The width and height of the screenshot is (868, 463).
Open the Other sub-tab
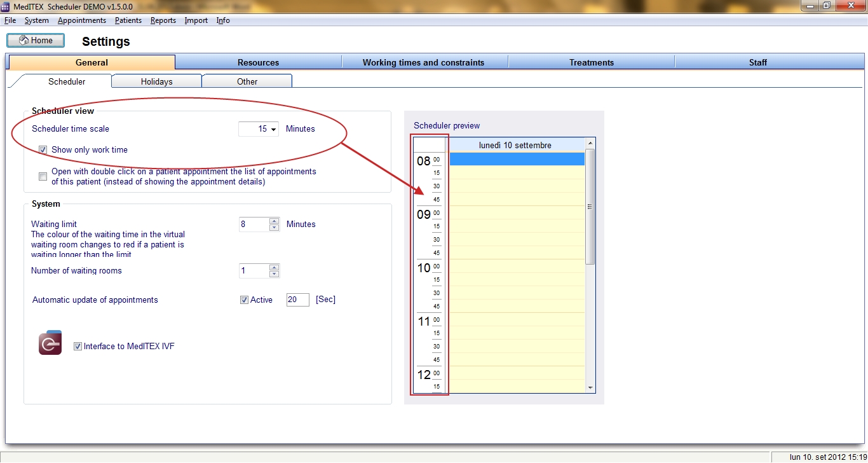coord(247,81)
